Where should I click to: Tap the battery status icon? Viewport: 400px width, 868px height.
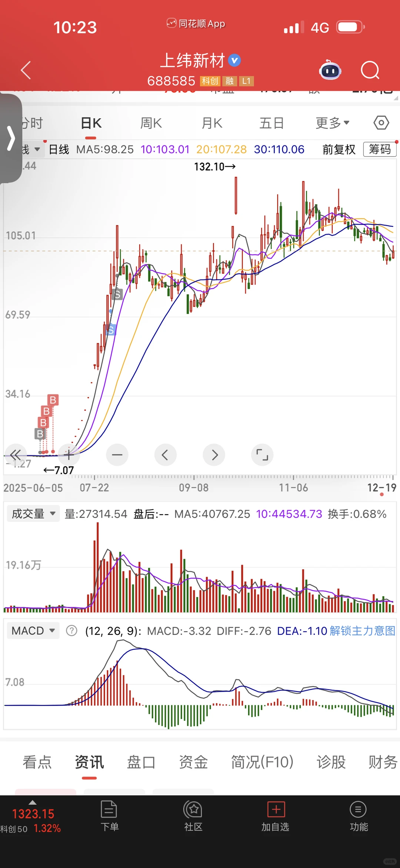click(350, 27)
